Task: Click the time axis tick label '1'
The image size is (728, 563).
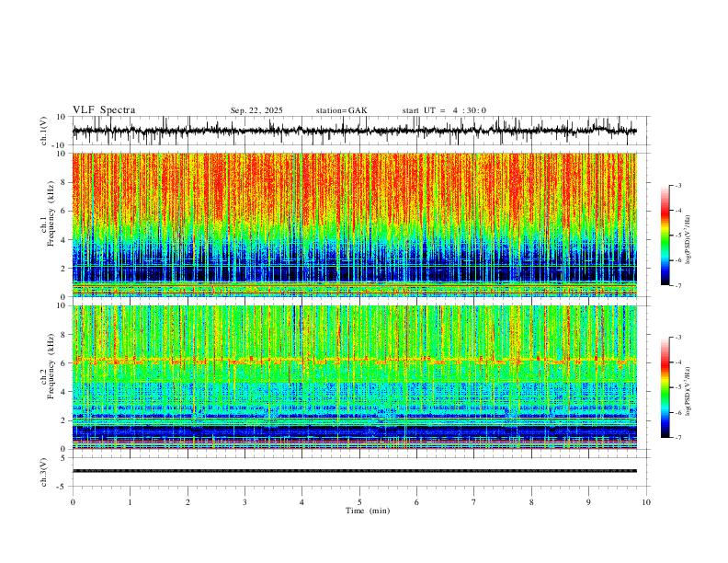Action: (130, 502)
